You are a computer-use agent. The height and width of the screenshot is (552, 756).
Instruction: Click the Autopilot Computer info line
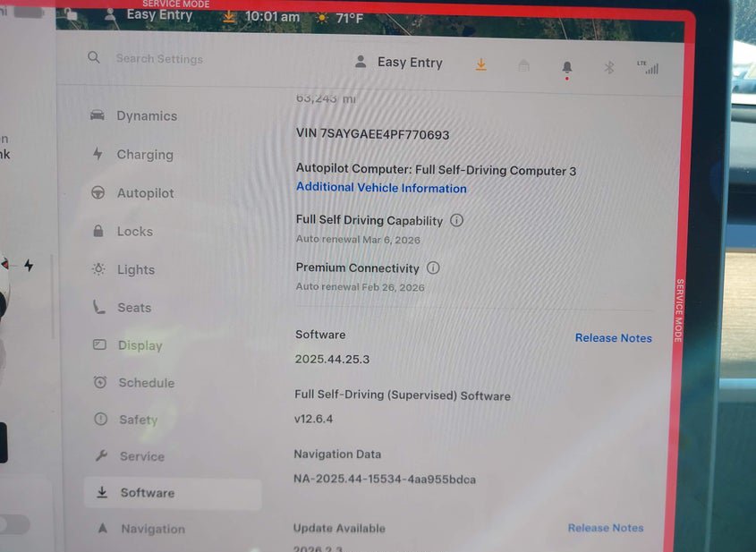click(x=436, y=170)
